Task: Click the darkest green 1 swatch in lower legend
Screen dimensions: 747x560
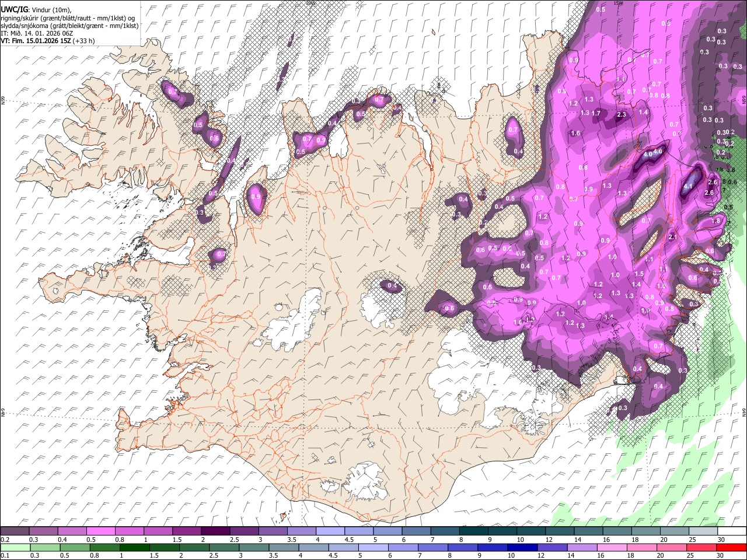Action: pyautogui.click(x=130, y=548)
